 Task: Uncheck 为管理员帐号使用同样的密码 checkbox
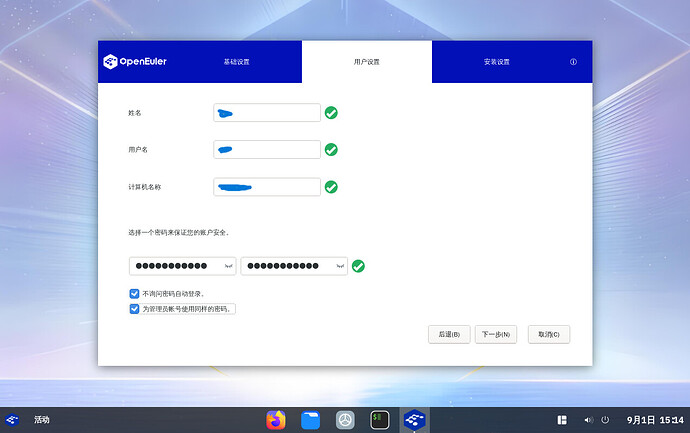click(135, 309)
